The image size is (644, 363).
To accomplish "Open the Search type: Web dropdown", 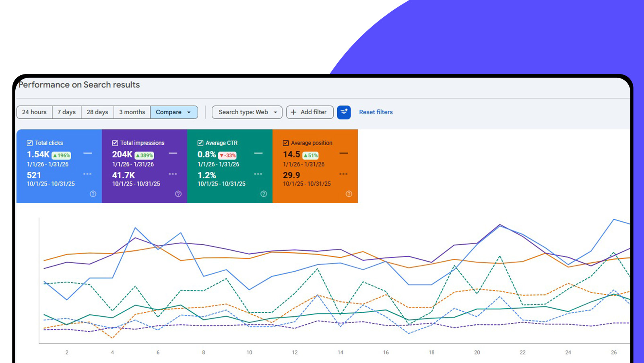I will tap(247, 112).
